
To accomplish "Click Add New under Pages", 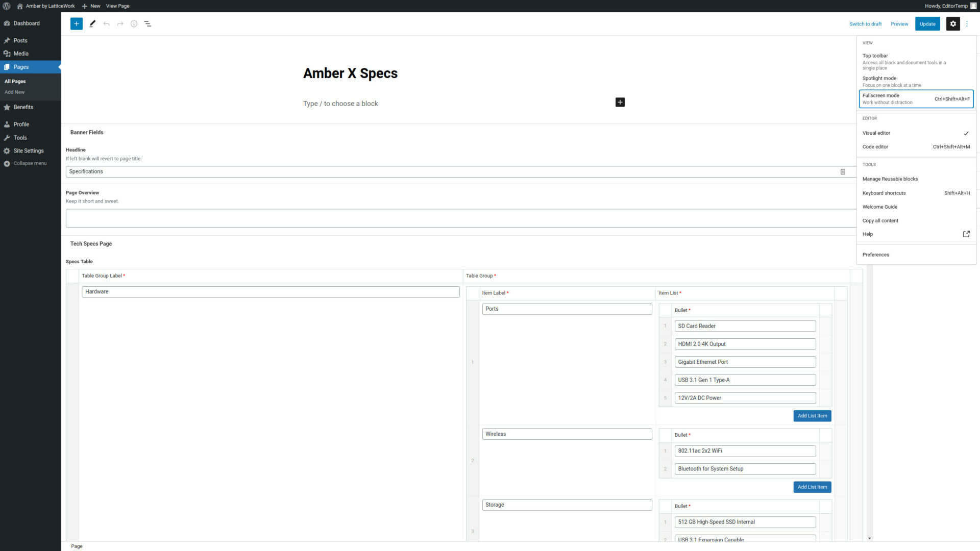I will tap(14, 92).
